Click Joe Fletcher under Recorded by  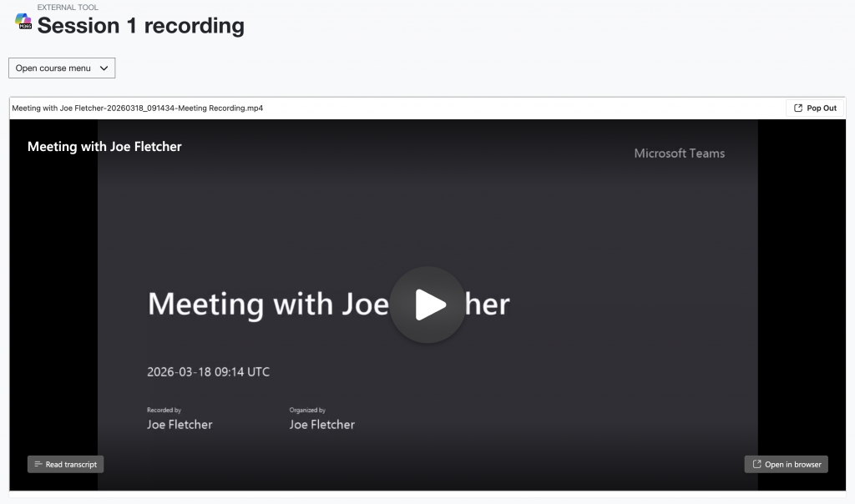[180, 425]
